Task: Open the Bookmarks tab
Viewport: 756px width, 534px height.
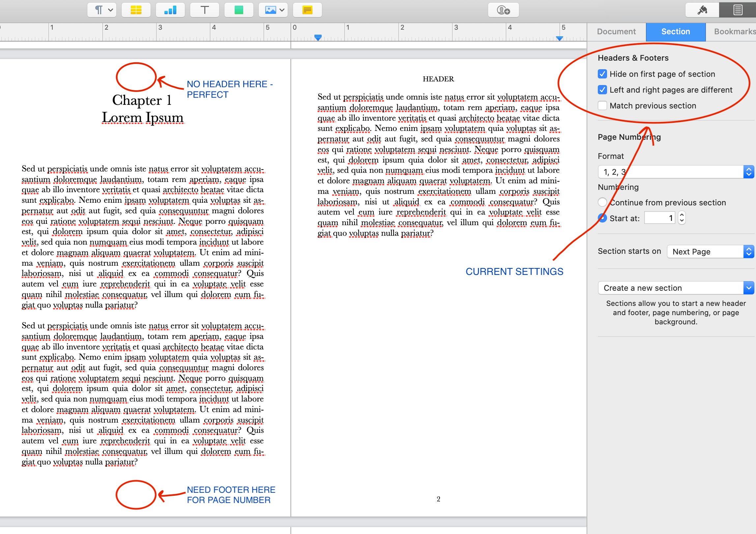Action: (x=734, y=31)
